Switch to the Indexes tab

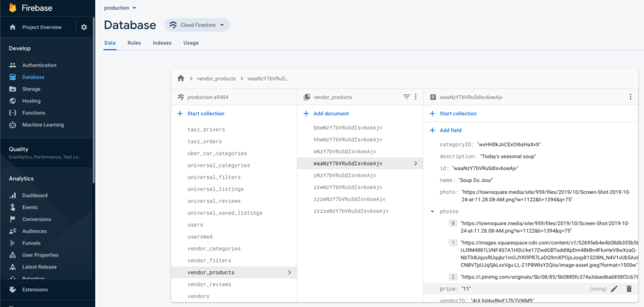(x=162, y=43)
